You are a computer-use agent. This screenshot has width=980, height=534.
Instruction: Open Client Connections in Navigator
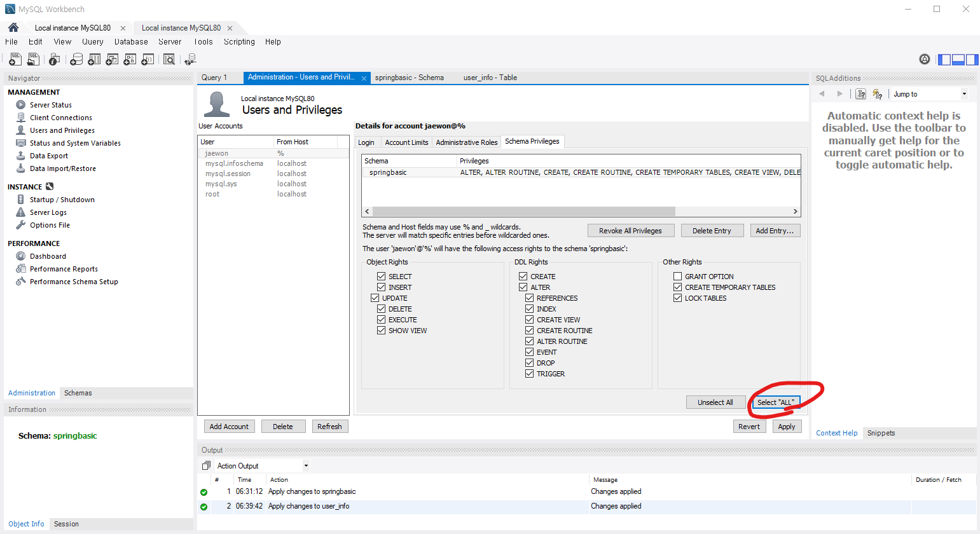pyautogui.click(x=61, y=118)
